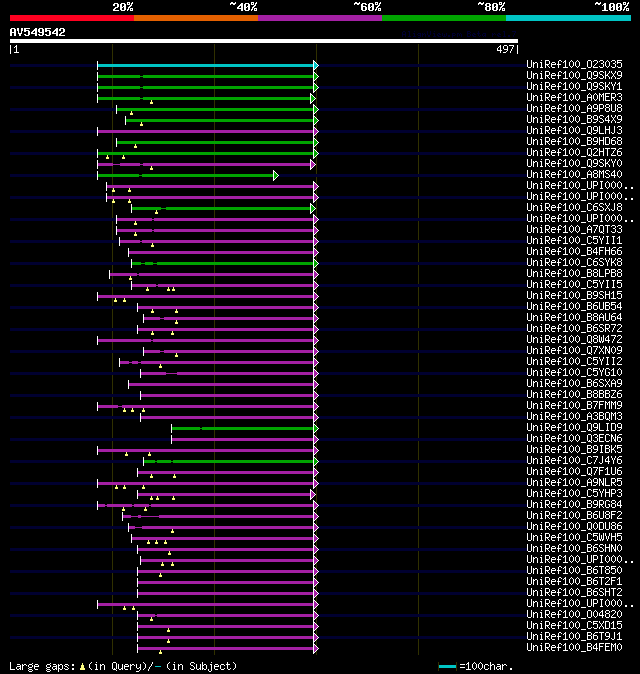Pick subject UniRef100_B7FMM9
The image size is (640, 674).
pyautogui.click(x=574, y=406)
